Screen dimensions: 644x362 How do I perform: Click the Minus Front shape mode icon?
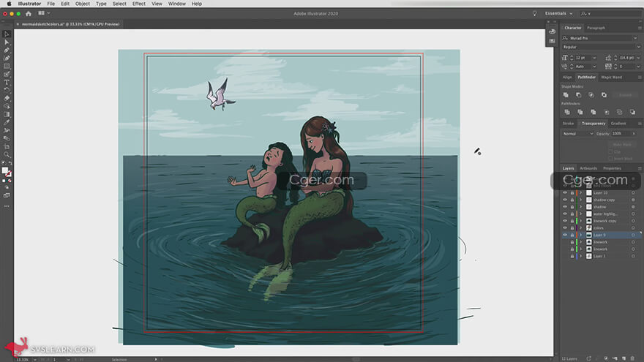578,95
